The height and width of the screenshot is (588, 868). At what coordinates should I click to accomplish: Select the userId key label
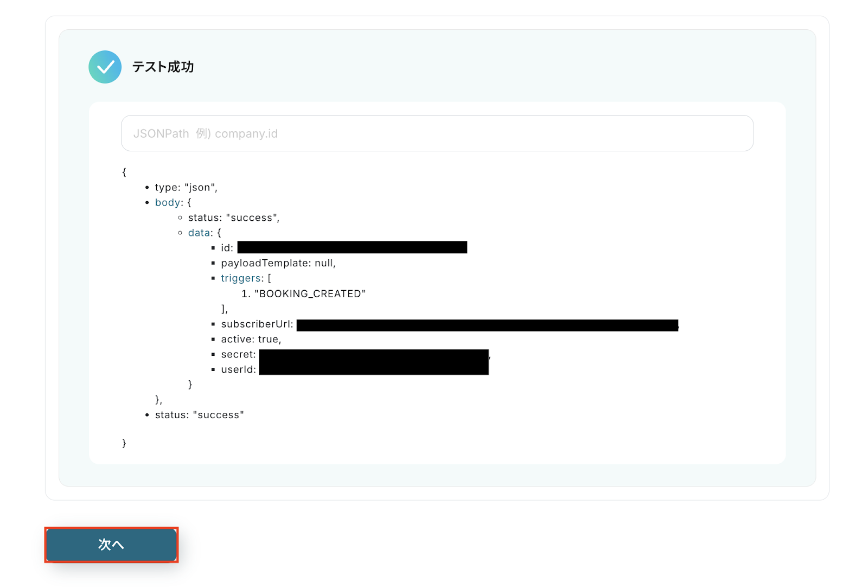pos(238,369)
